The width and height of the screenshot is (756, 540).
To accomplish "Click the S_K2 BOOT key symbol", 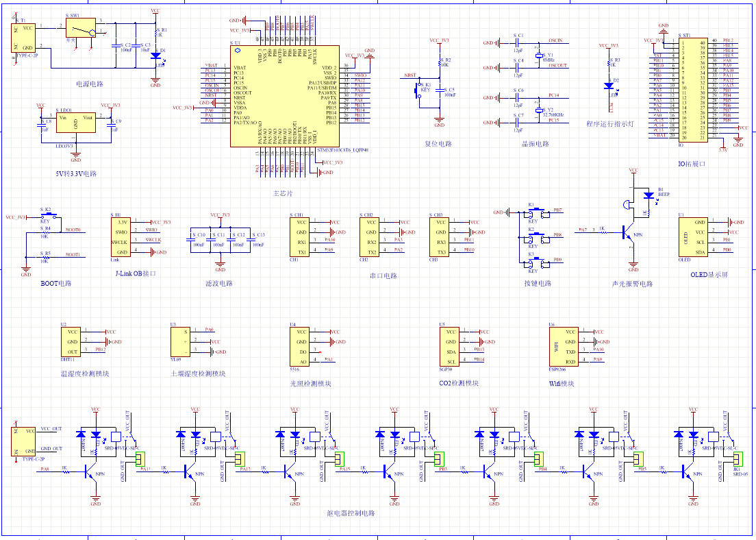I will 48,216.
